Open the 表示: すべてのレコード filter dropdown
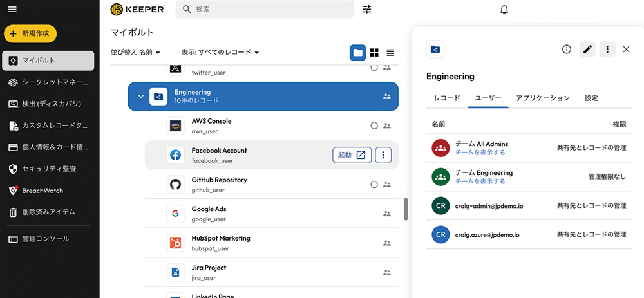Screen dimensions: 644x298 pos(220,52)
